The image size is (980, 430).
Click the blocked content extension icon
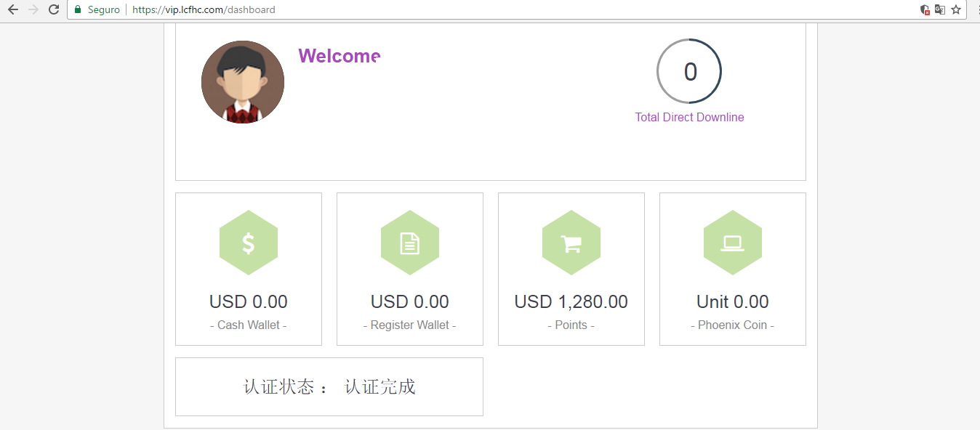click(923, 9)
